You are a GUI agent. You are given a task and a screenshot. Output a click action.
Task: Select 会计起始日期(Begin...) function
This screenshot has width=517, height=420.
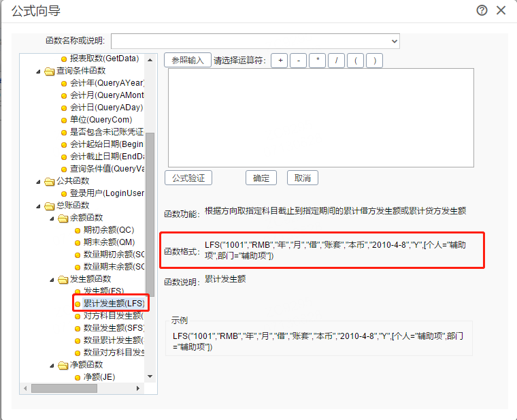click(x=107, y=144)
